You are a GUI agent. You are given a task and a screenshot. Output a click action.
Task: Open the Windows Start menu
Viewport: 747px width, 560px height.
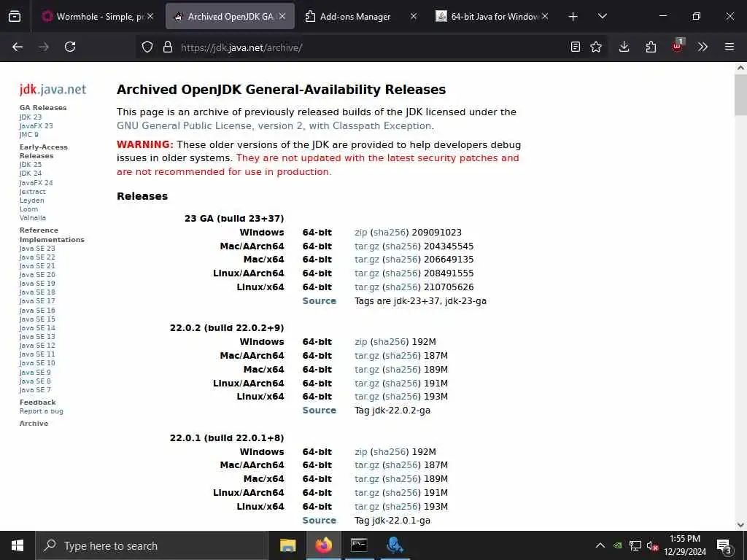tap(18, 545)
